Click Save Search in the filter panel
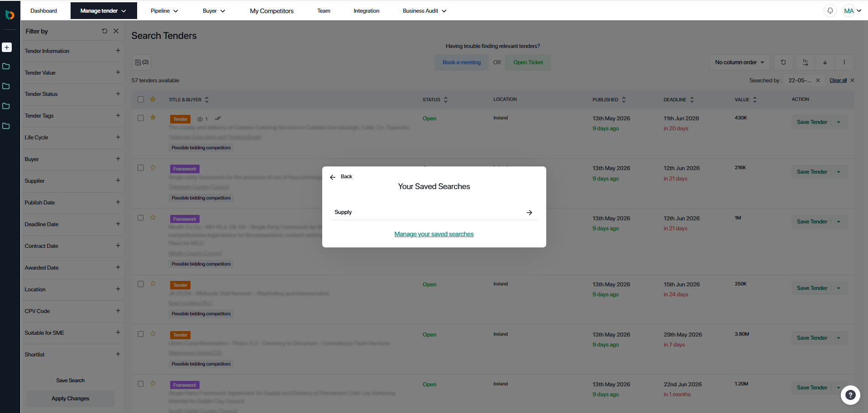868x413 pixels. point(71,380)
